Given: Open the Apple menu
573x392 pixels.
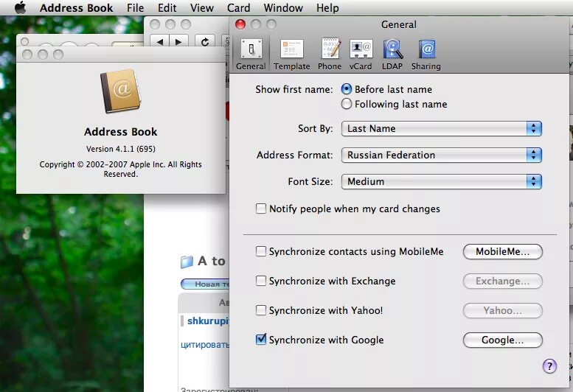Looking at the screenshot, I should point(20,7).
